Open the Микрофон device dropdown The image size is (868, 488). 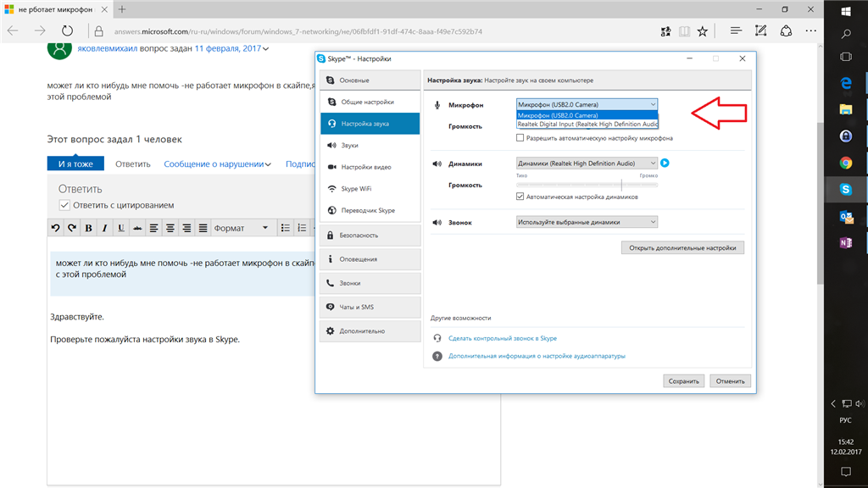pos(587,104)
